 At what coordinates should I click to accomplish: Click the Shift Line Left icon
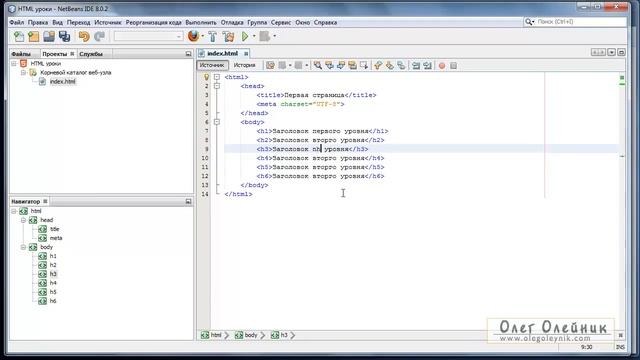[x=416, y=65]
